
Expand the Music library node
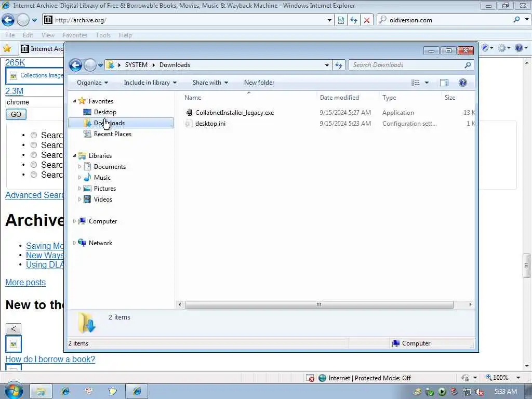(79, 178)
